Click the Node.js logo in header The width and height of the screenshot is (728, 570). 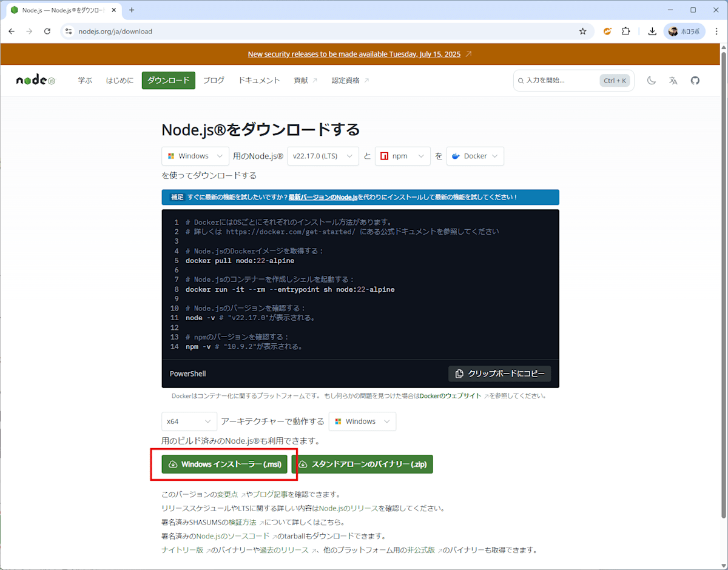(36, 80)
